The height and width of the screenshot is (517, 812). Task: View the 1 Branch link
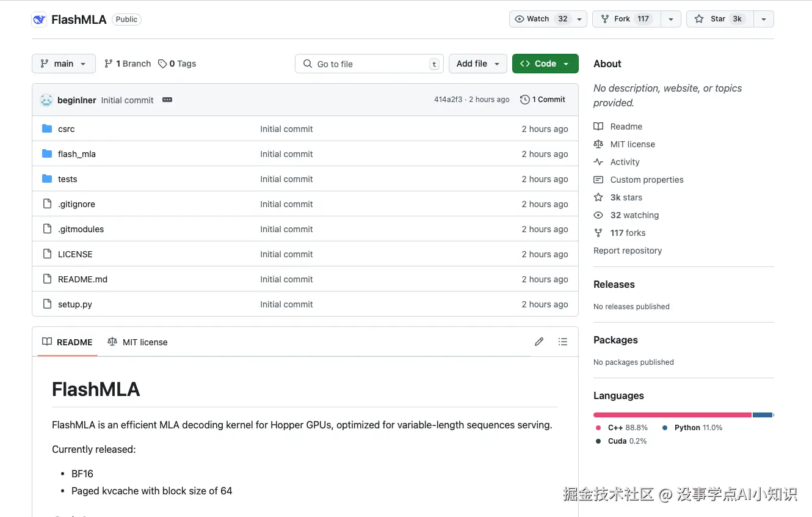[128, 64]
